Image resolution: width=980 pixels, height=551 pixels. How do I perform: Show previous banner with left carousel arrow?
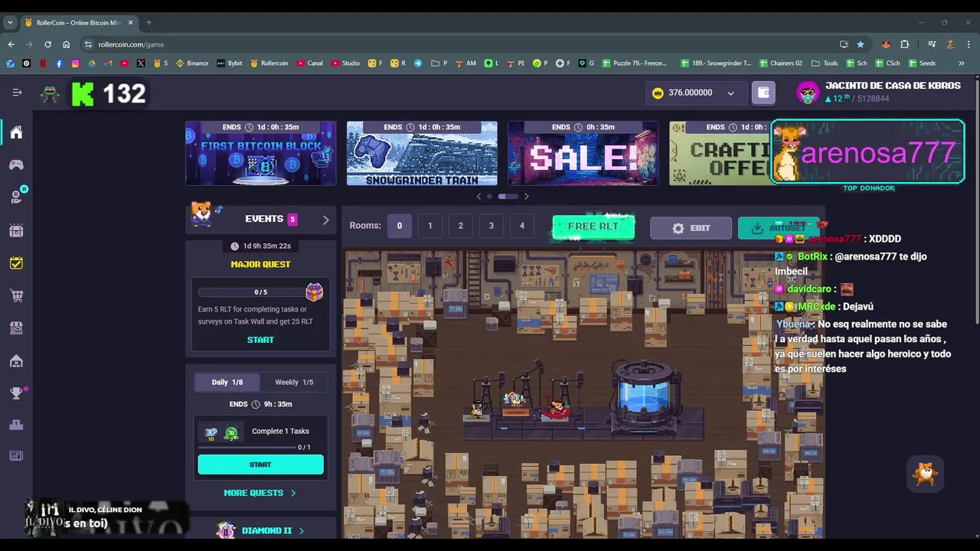(x=479, y=197)
